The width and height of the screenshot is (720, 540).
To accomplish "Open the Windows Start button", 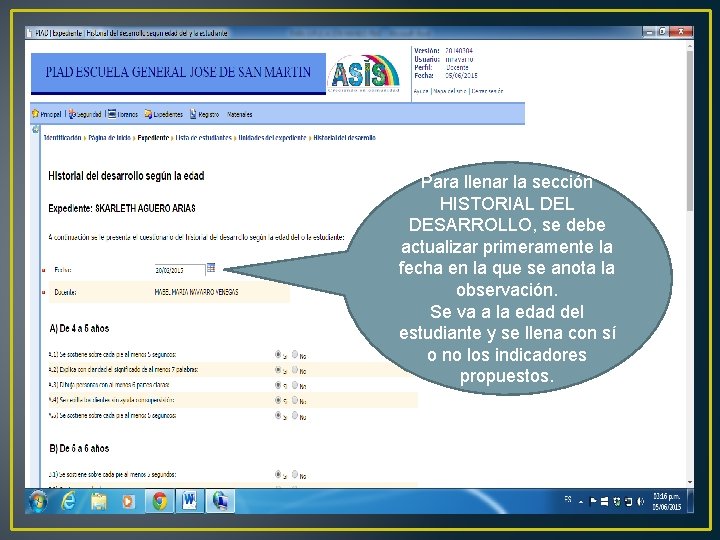I will point(38,501).
